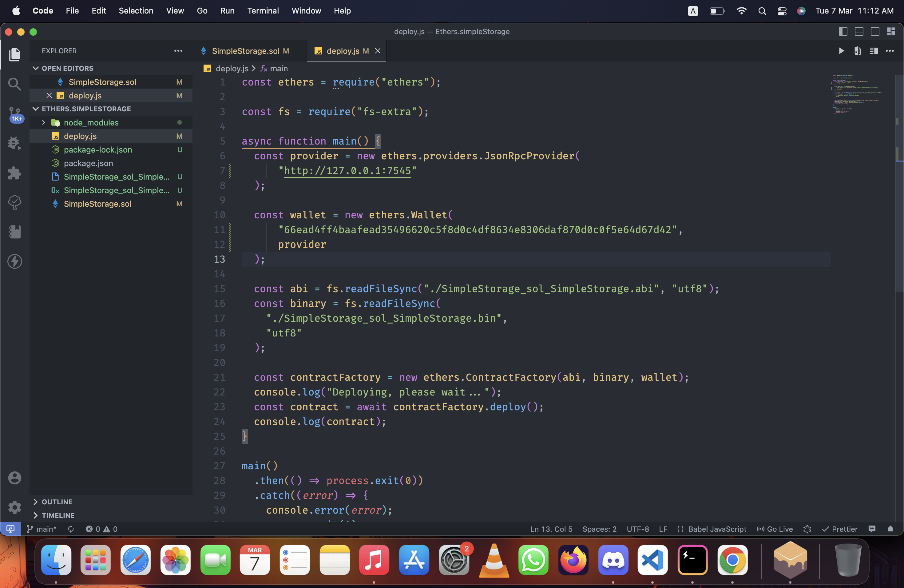
Task: Open the Run menu
Action: pos(227,11)
